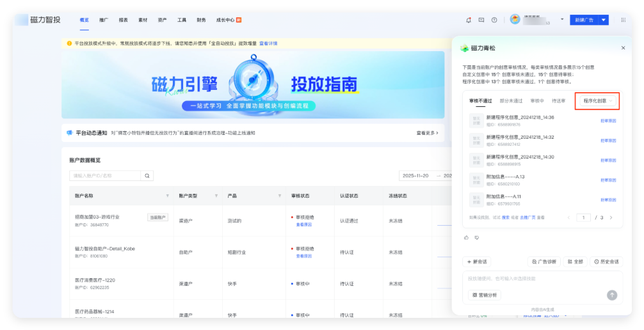Viewport: 644px width, 330px height.
Task: Click 拒审原因 for creative ID 6588991876
Action: click(x=608, y=121)
